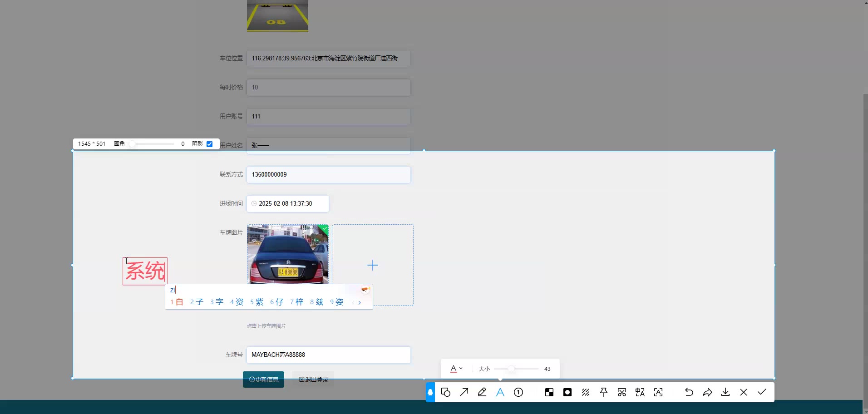868x414 pixels.
Task: Select the arrow annotation tool
Action: 464,392
